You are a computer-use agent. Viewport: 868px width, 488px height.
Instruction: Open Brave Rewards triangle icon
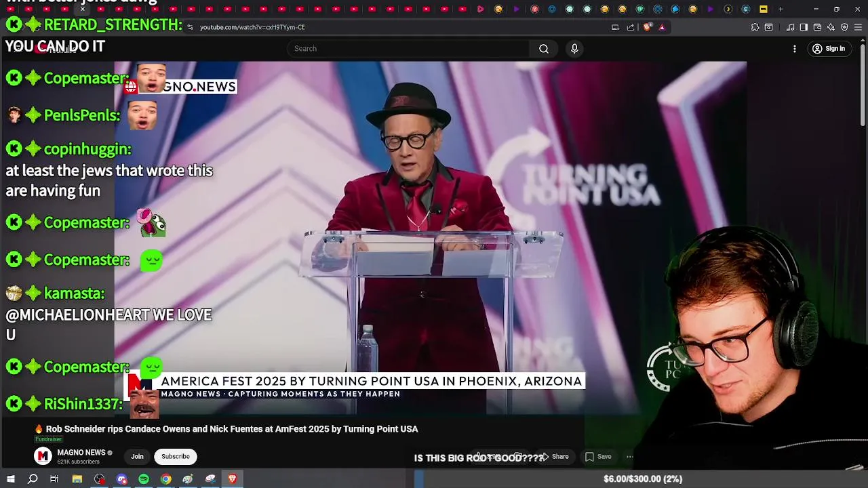tap(662, 27)
